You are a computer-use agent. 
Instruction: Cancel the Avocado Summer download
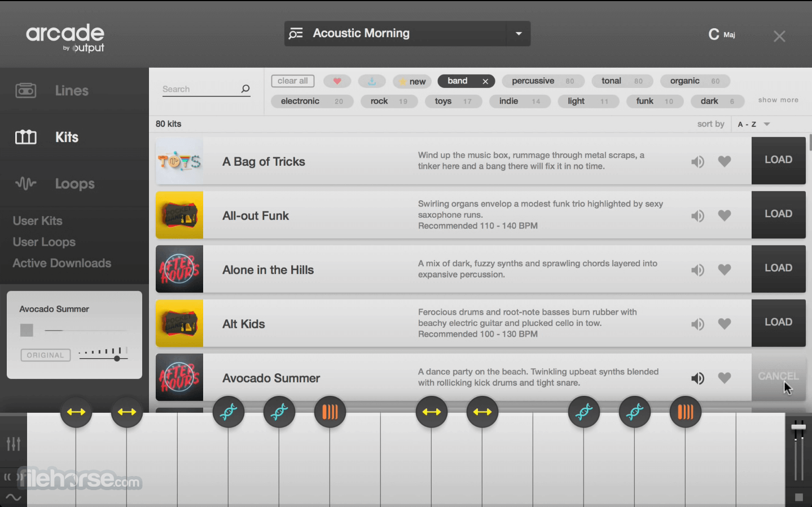(778, 377)
